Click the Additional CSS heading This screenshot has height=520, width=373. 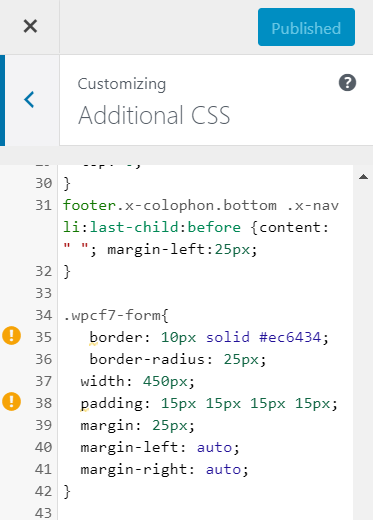154,115
